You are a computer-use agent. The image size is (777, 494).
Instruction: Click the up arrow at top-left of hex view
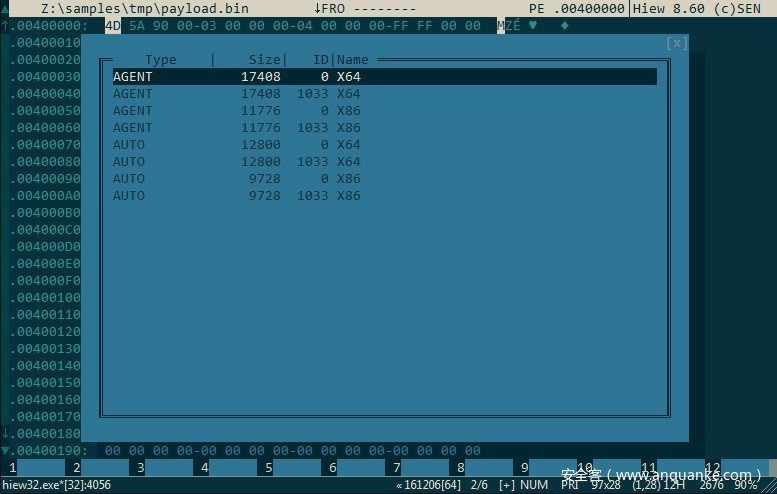coord(5,25)
